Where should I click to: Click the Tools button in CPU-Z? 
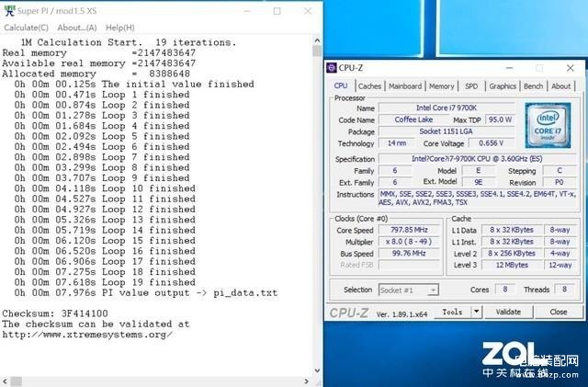point(452,312)
